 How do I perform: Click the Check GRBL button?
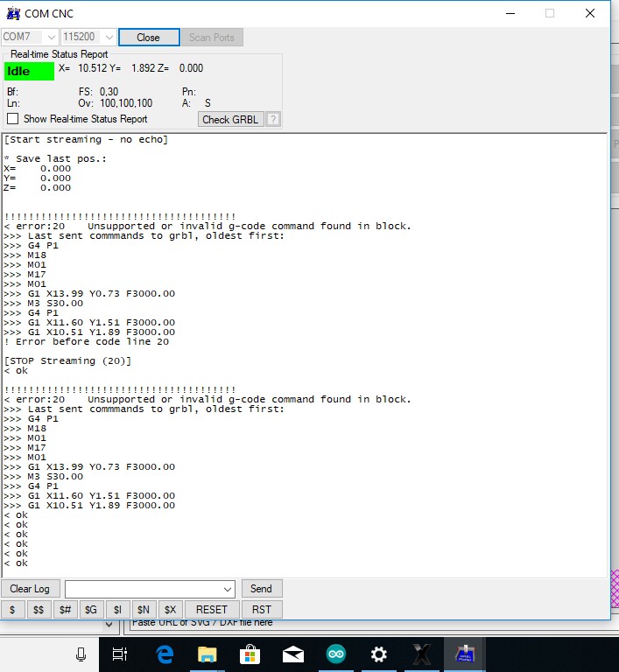tap(230, 120)
